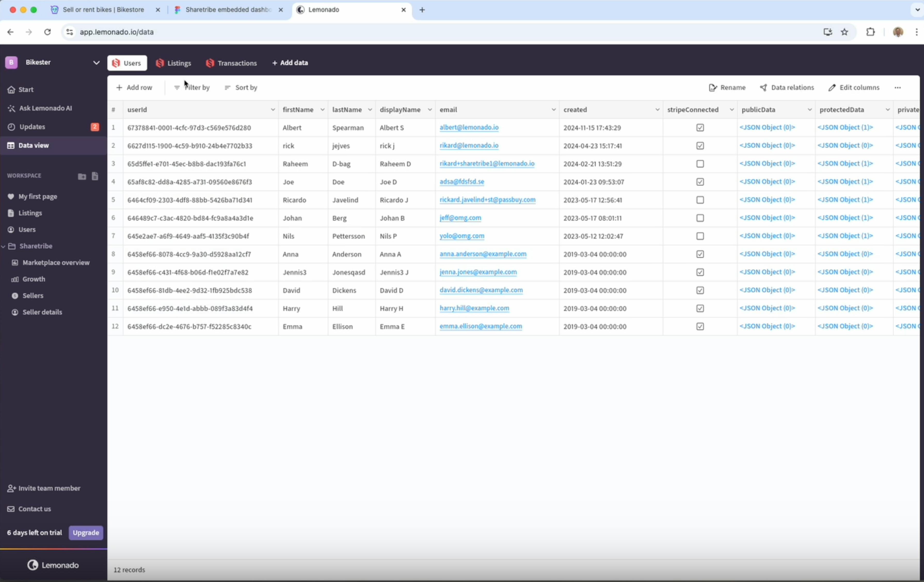924x582 pixels.
Task: Click the browser address bar URL
Action: point(117,32)
